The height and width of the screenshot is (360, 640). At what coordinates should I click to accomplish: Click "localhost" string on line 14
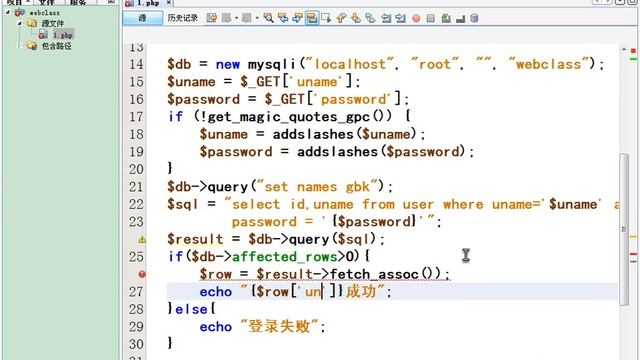point(349,64)
